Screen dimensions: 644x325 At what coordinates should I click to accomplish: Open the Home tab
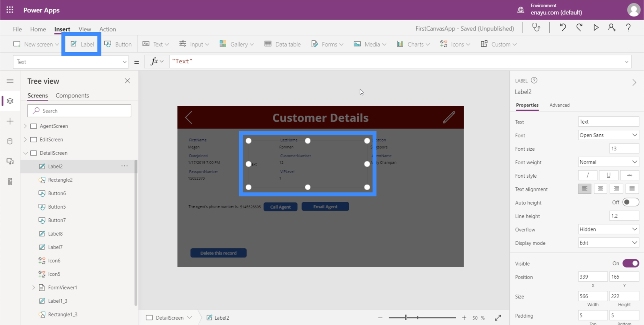click(x=38, y=29)
